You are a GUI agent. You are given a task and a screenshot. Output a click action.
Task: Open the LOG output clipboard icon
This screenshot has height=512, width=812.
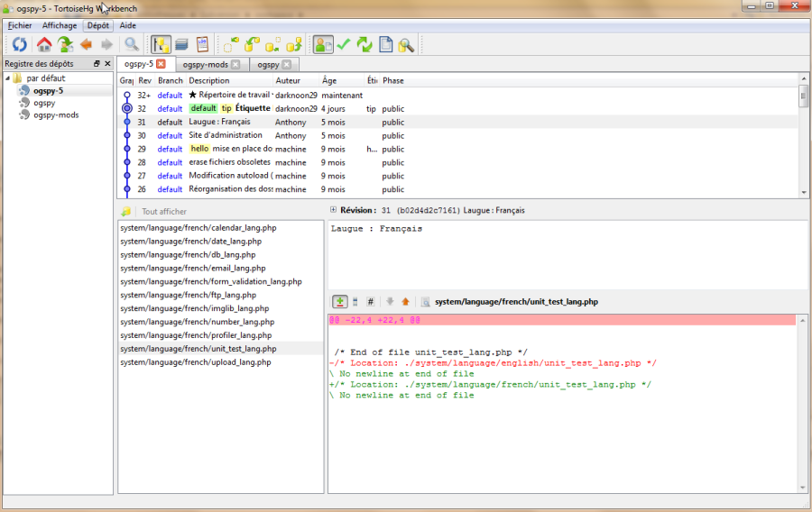coord(202,45)
